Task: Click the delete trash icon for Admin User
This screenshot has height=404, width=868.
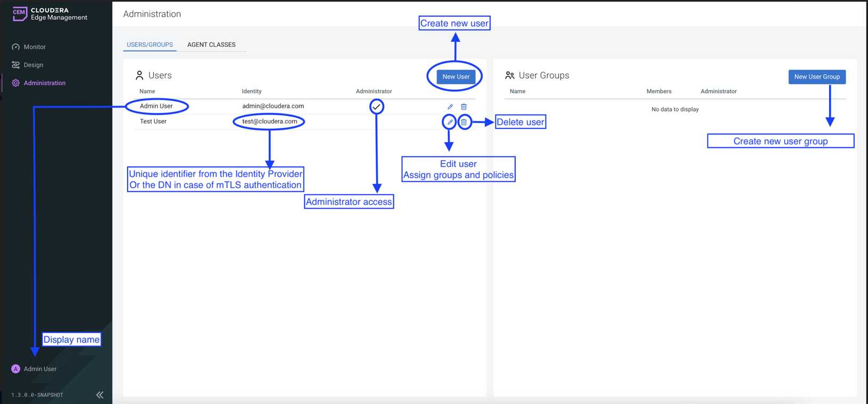Action: pyautogui.click(x=464, y=107)
